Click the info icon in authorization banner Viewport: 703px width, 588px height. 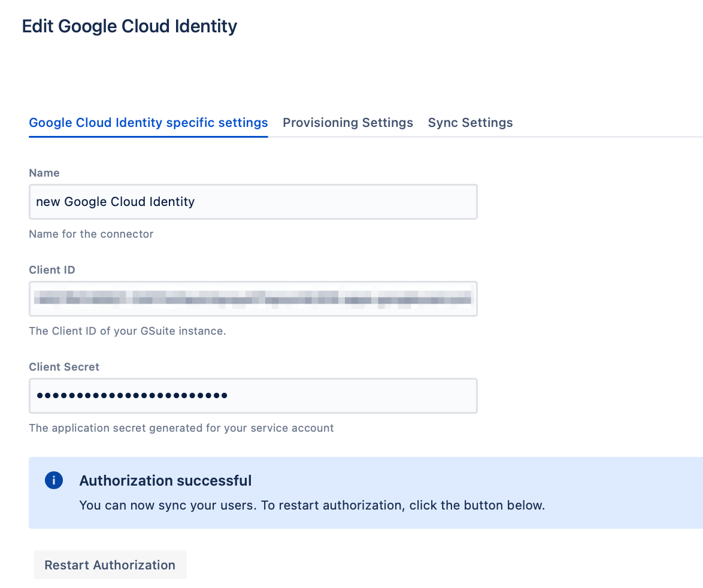(x=54, y=480)
